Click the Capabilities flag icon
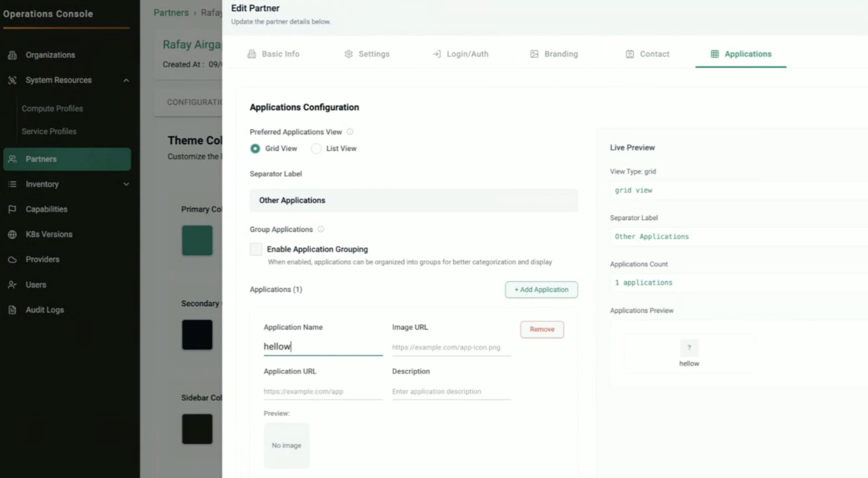Image resolution: width=868 pixels, height=478 pixels. [12, 209]
